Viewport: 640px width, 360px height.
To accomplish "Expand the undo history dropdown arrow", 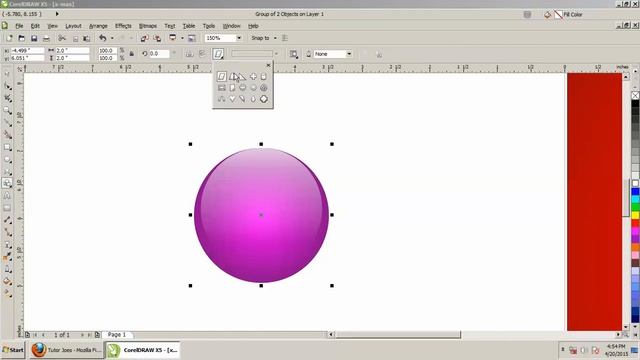I will coord(112,38).
